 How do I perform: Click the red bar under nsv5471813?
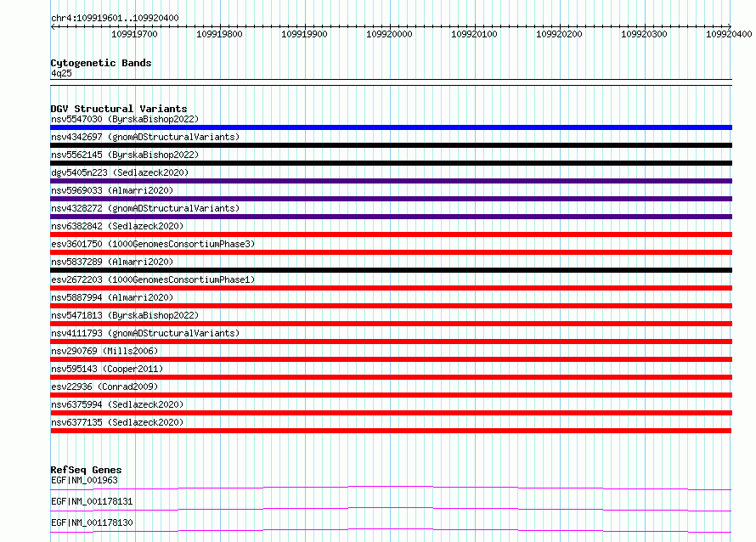[391, 324]
